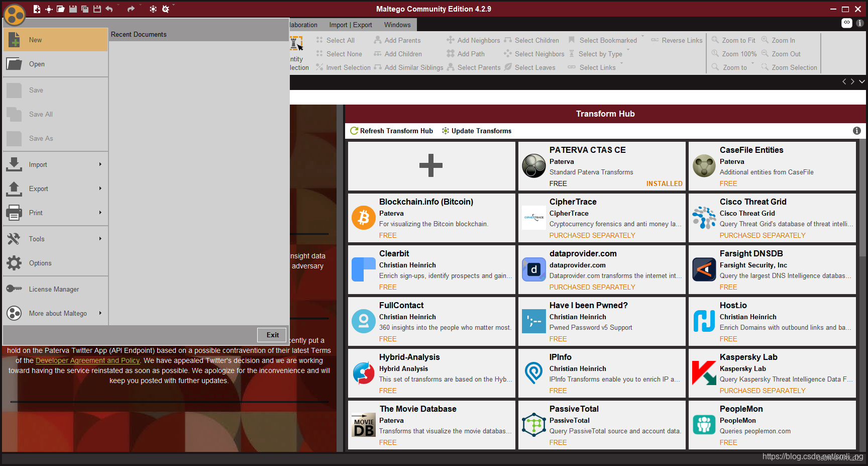Open the Export submenu
Screen dimensions: 868x466
point(56,189)
